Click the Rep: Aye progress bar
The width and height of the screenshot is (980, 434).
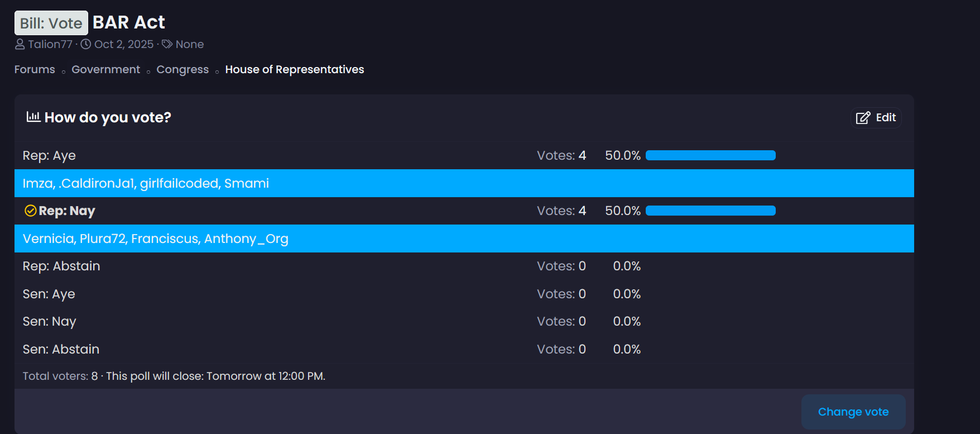710,155
